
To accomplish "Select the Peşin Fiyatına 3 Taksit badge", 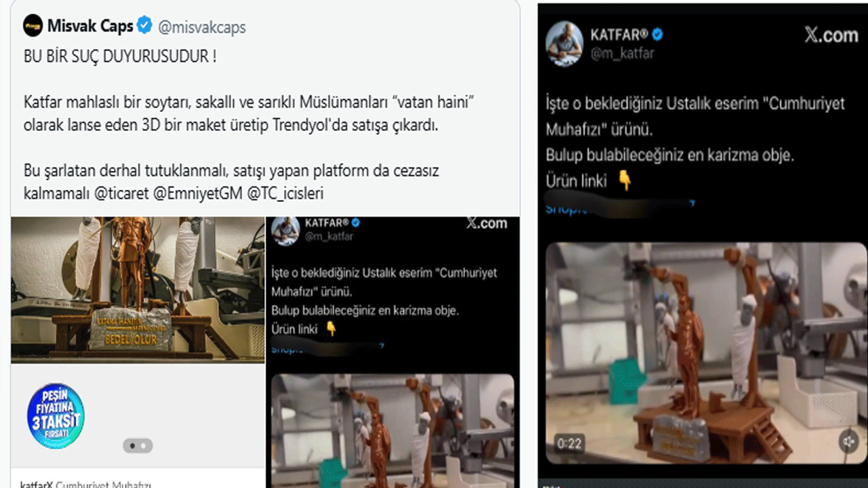I will [x=56, y=415].
